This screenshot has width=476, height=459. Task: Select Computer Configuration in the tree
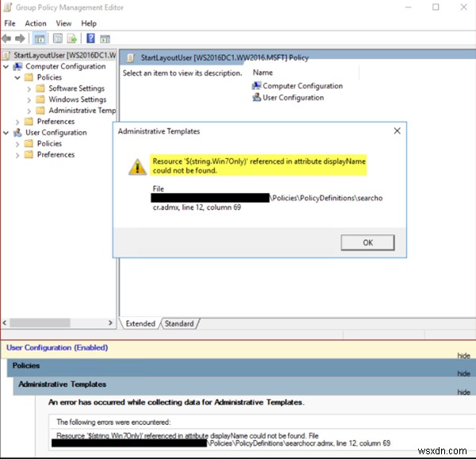66,66
